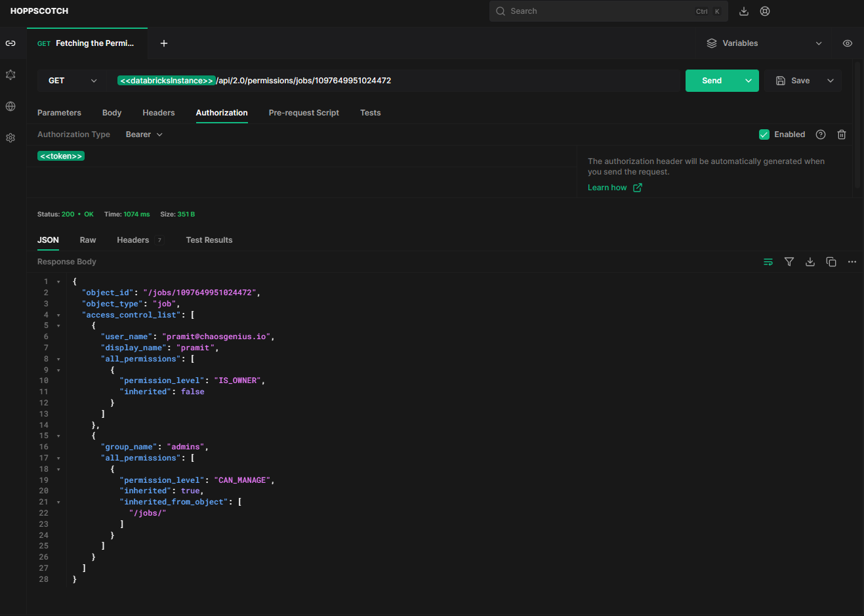864x616 pixels.
Task: Open the Bearer authorization type dropdown
Action: [x=144, y=134]
